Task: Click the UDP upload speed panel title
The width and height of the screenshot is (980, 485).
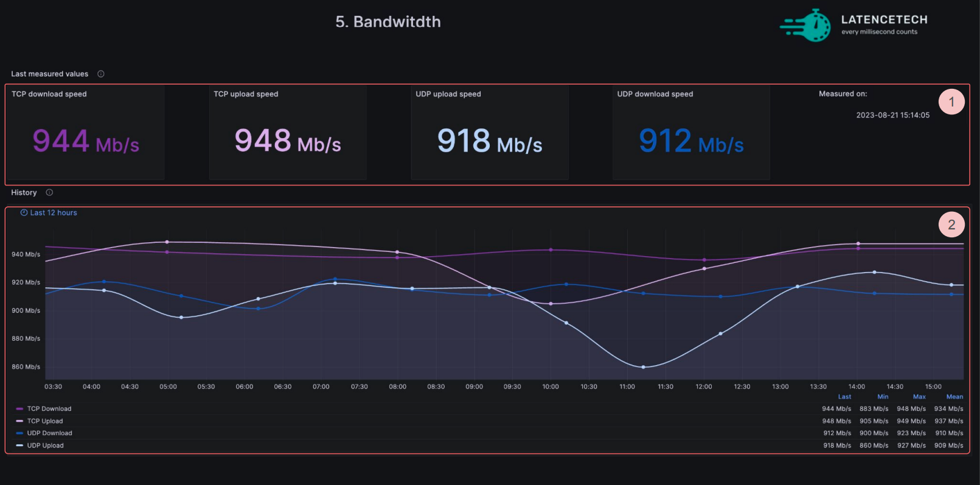Action: click(448, 94)
